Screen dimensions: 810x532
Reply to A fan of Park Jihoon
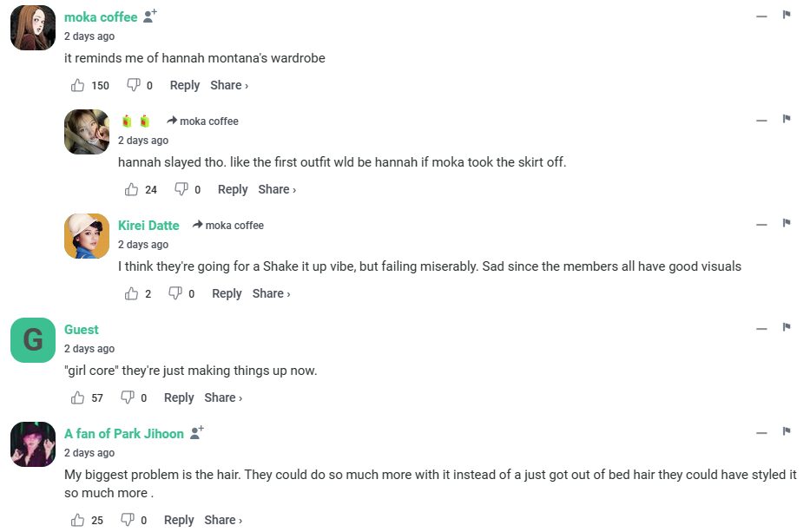(179, 520)
